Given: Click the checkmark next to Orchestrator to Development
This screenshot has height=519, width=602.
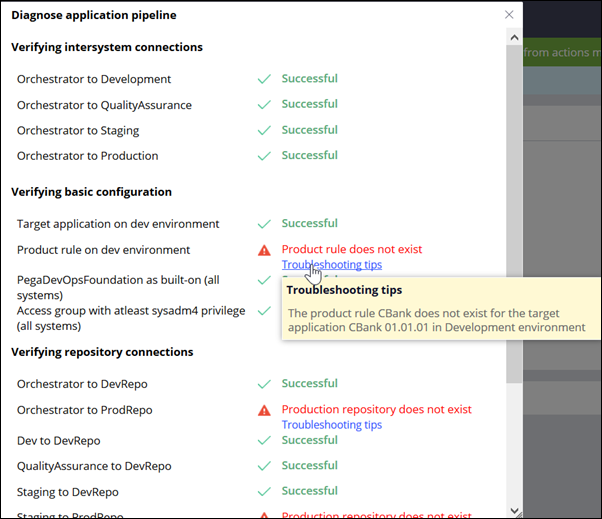Looking at the screenshot, I should point(264,79).
